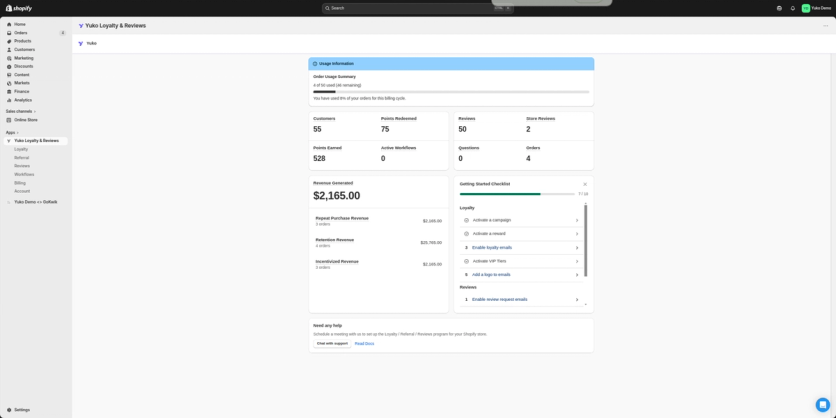Click the Points Redeemed value 75

[385, 129]
